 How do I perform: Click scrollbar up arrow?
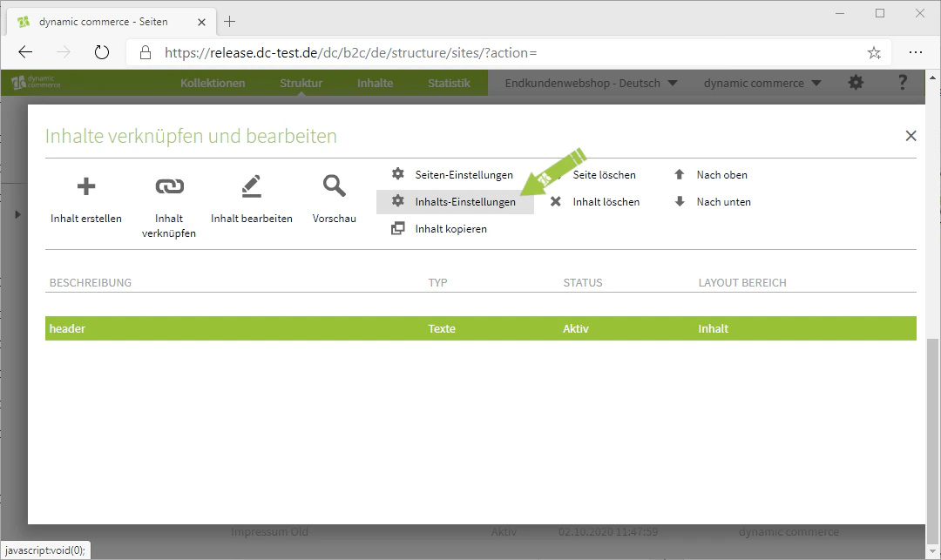click(932, 78)
